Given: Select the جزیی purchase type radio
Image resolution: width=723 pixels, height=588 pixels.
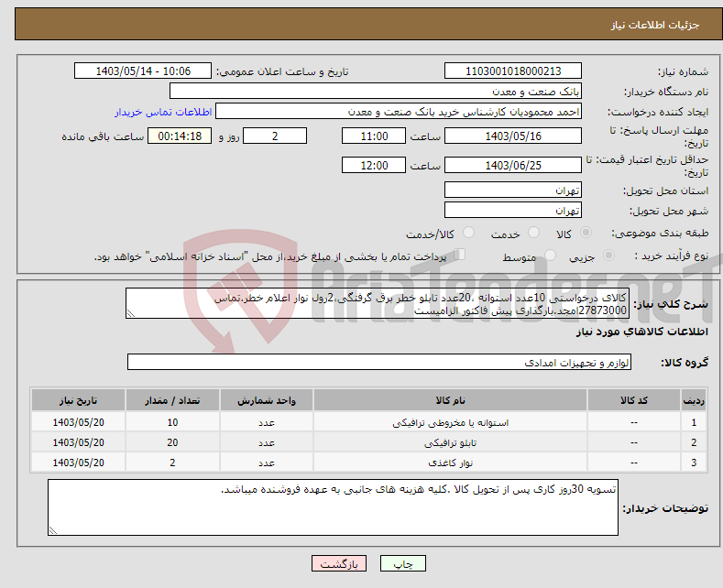Looking at the screenshot, I should [x=608, y=255].
